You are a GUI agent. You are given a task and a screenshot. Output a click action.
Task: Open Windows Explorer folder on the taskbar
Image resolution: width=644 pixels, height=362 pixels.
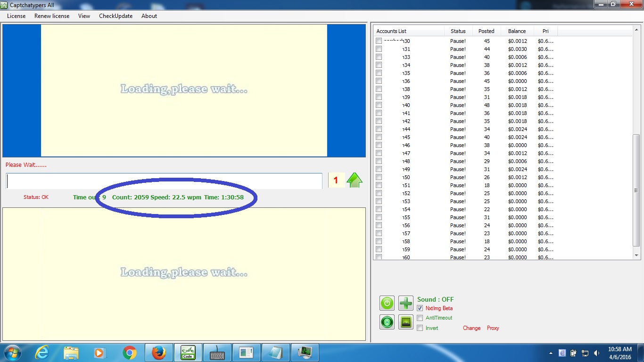click(71, 353)
